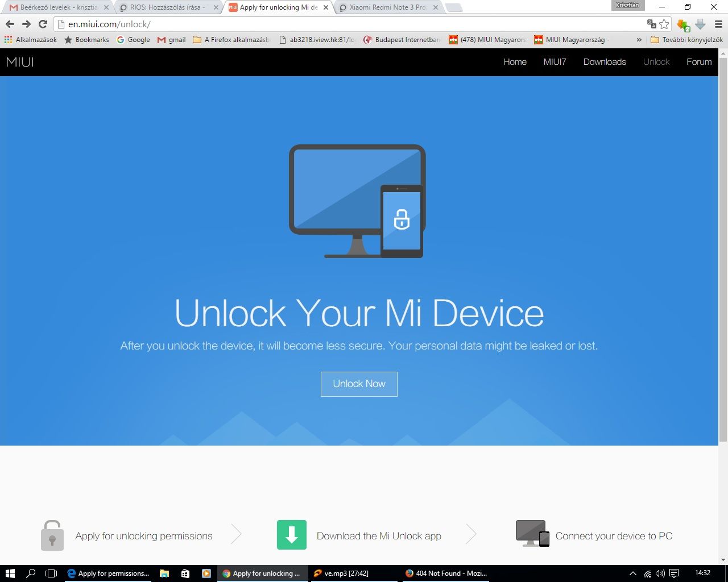This screenshot has height=582, width=728.
Task: Click the monitor and phone connect icon
Action: point(532,534)
